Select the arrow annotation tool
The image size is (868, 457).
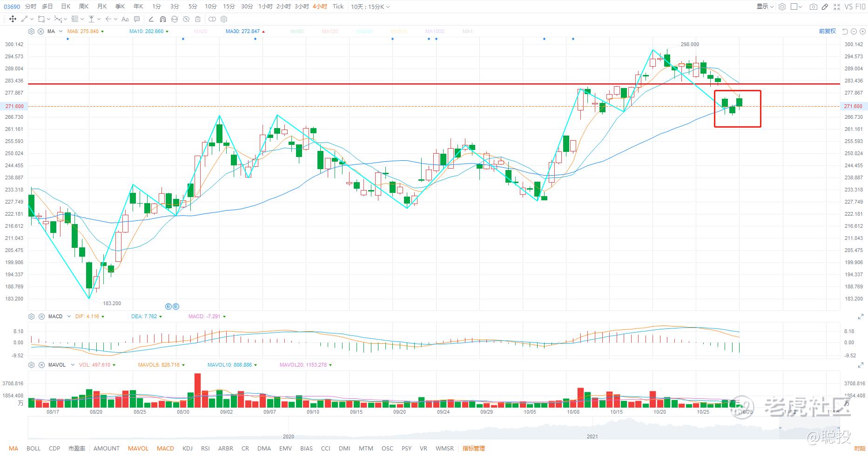click(x=108, y=19)
